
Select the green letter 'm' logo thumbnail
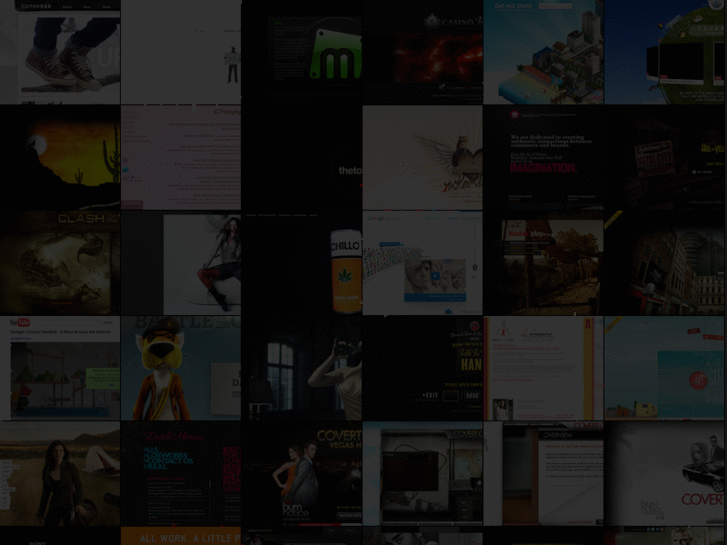tap(302, 52)
